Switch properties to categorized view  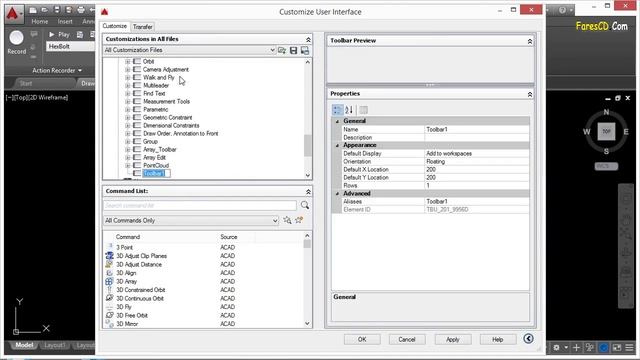point(337,110)
